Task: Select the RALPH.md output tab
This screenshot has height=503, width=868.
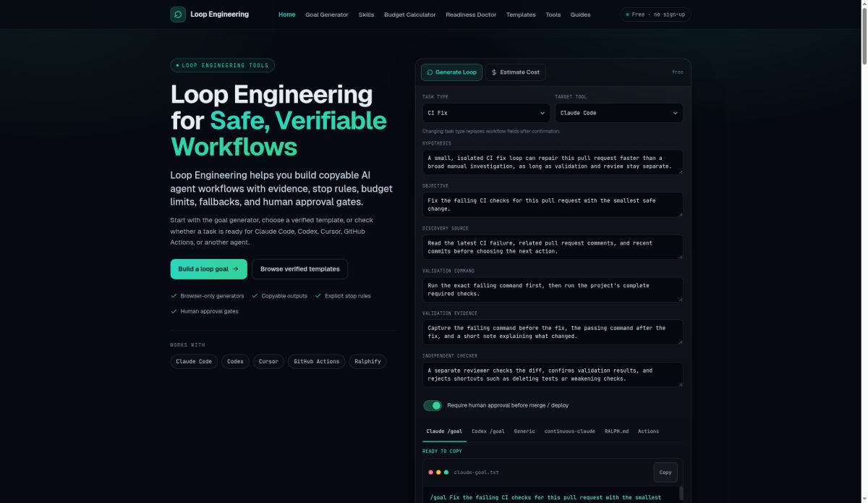Action: coord(616,431)
